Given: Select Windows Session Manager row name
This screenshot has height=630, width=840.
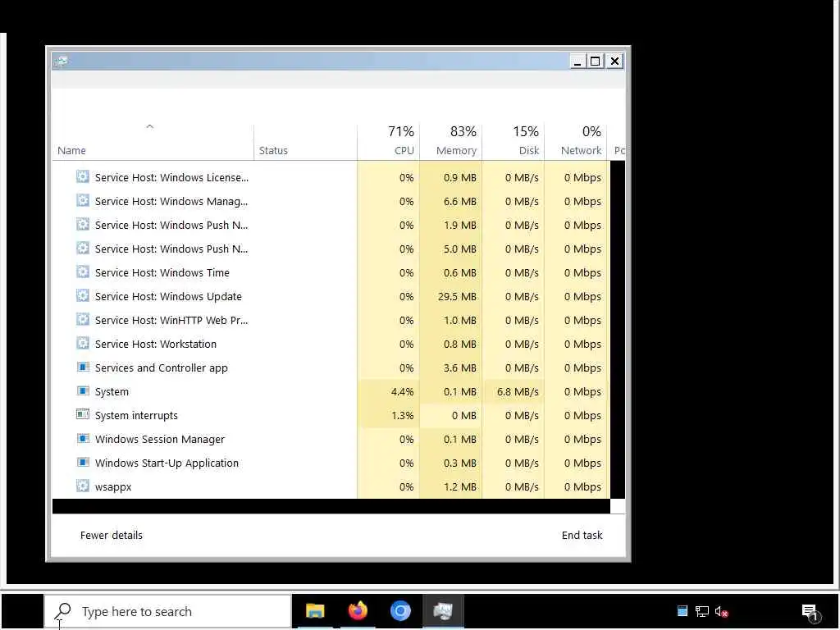Looking at the screenshot, I should click(x=160, y=440).
